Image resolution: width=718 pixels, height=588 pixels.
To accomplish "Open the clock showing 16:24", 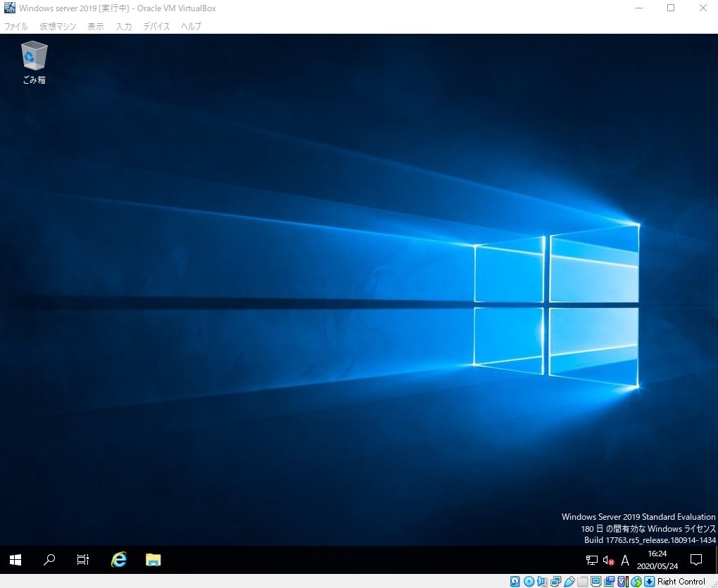I will [x=657, y=560].
